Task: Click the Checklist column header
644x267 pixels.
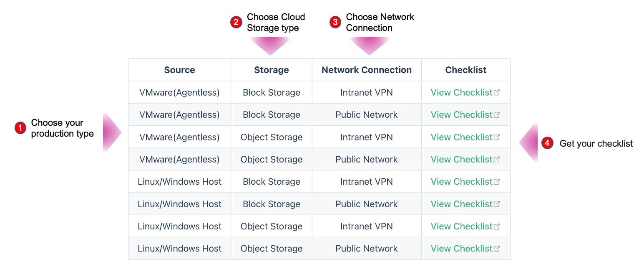Action: coord(466,70)
